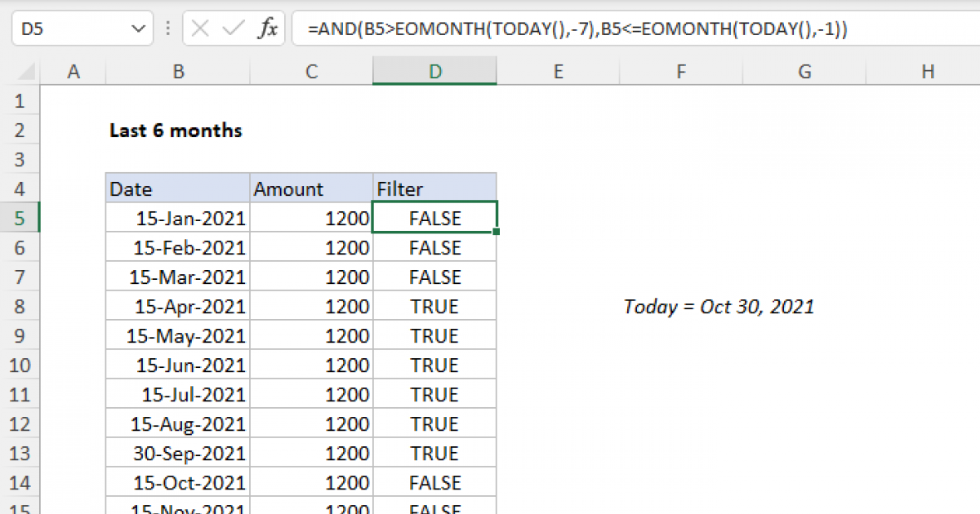Select column G header
The image size is (980, 514).
pyautogui.click(x=804, y=72)
